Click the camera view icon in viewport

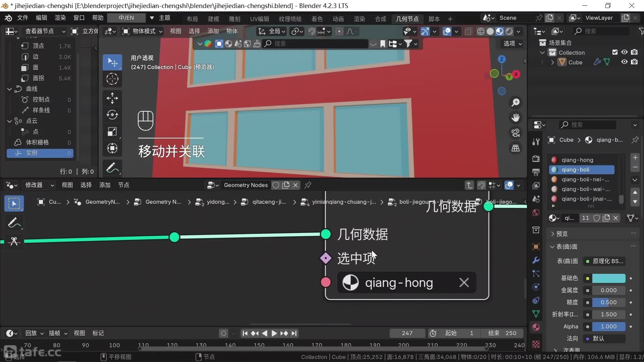pyautogui.click(x=516, y=133)
